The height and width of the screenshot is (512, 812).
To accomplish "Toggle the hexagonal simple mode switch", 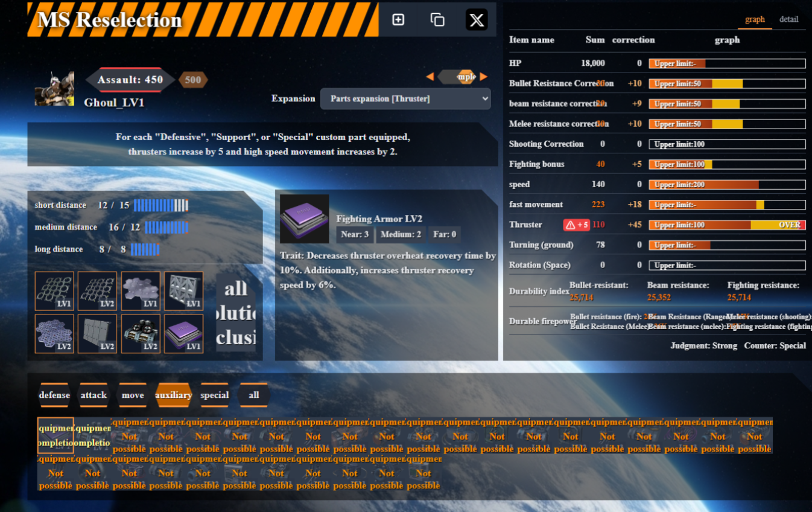I will 457,77.
